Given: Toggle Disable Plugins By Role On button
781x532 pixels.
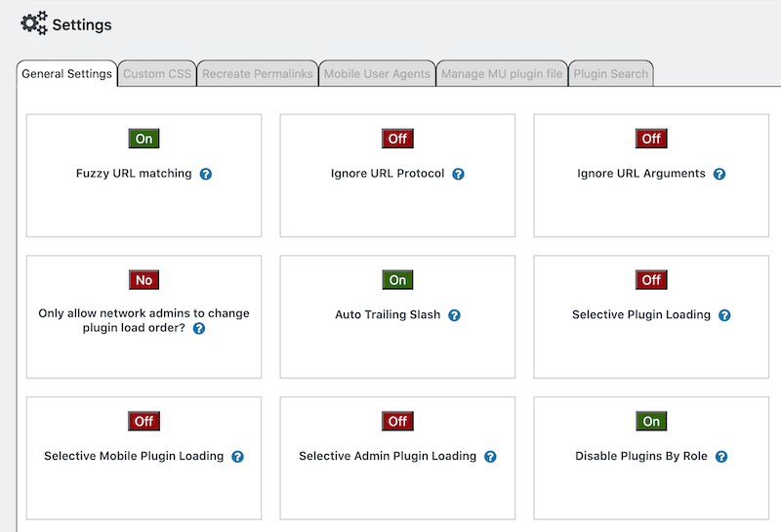Looking at the screenshot, I should coord(651,422).
